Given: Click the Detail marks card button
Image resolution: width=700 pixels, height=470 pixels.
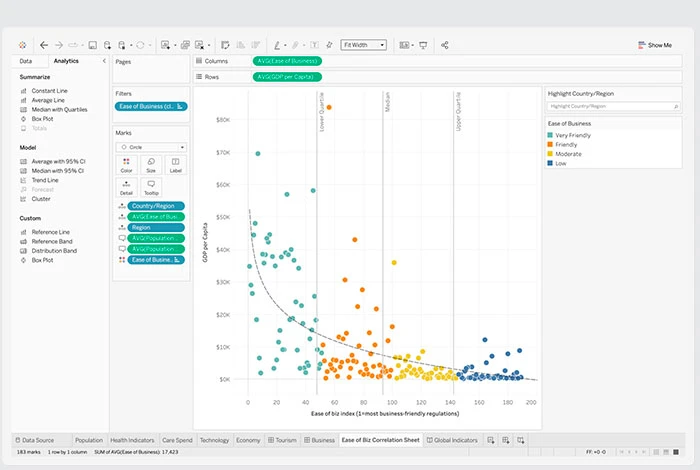Looking at the screenshot, I should tap(126, 187).
